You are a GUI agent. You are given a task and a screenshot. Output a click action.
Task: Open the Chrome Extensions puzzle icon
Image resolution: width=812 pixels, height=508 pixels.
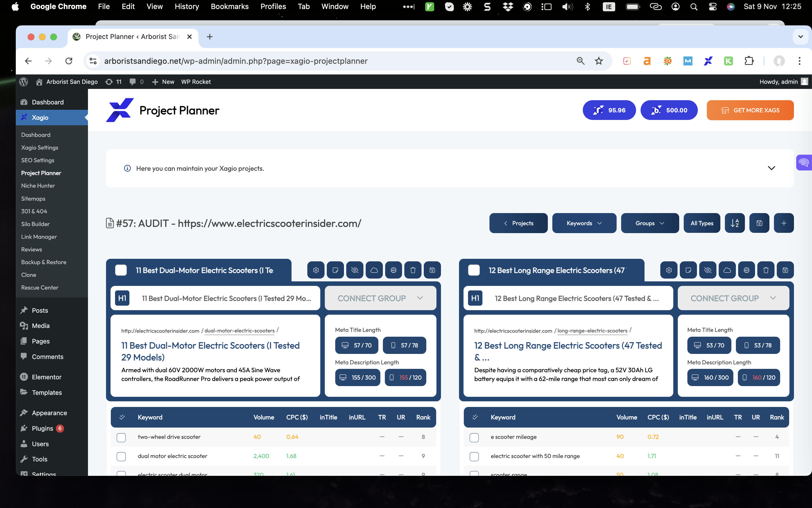[x=749, y=61]
